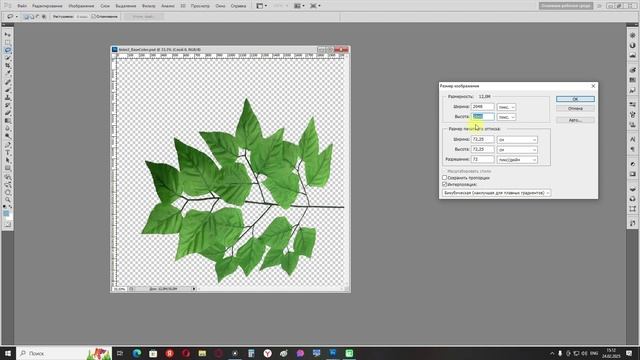Image resolution: width=640 pixels, height=360 pixels.
Task: Click the workspace switcher button
Action: click(x=566, y=6)
